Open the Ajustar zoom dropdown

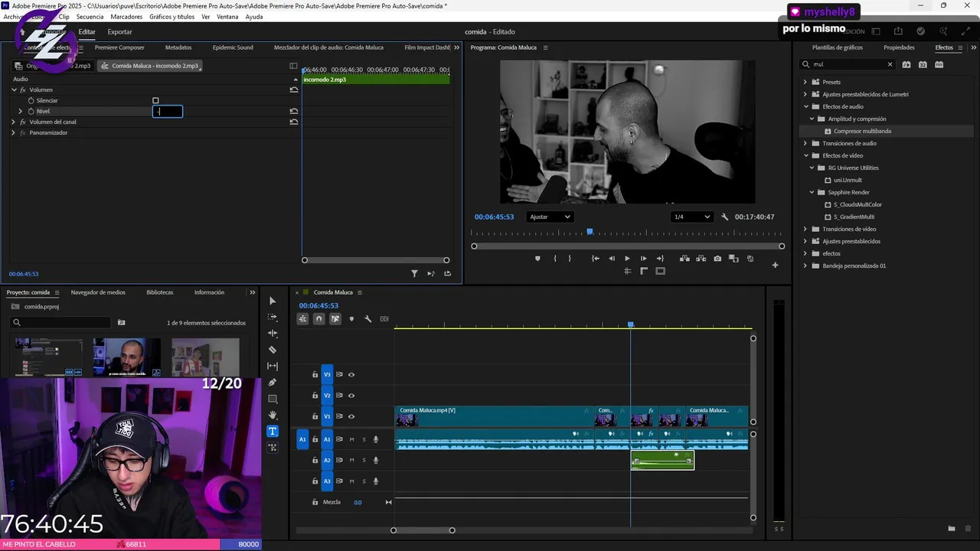pyautogui.click(x=550, y=217)
